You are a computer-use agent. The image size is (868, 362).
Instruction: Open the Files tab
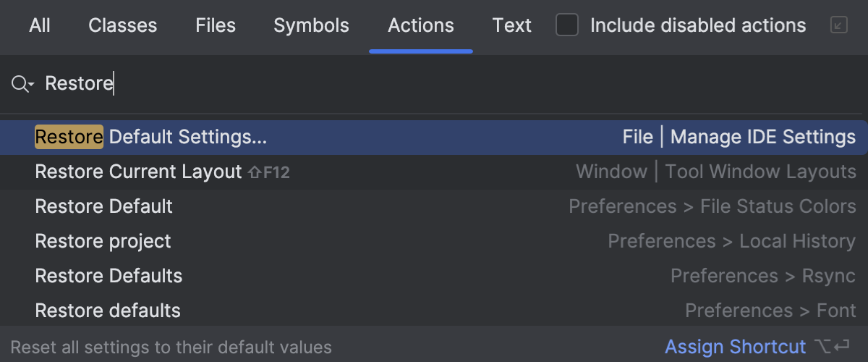(x=216, y=26)
